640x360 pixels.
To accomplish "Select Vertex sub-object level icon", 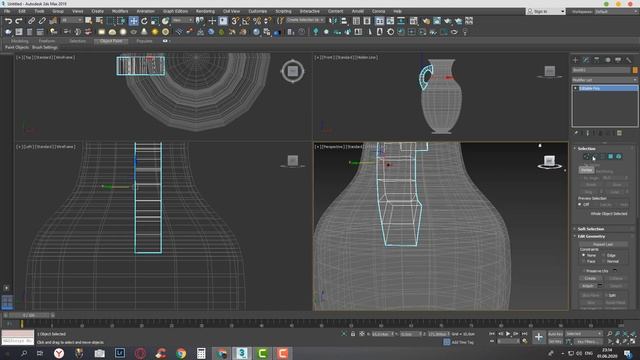I will (x=587, y=156).
